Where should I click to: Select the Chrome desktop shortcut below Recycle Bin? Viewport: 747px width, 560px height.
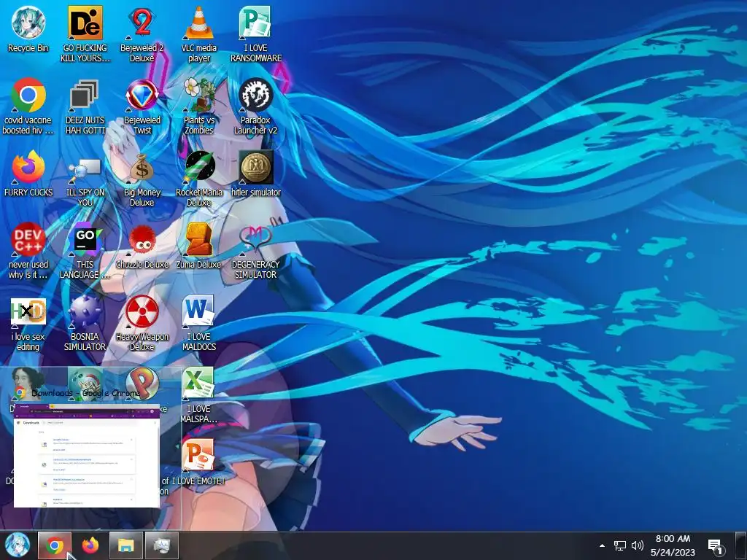click(x=28, y=106)
